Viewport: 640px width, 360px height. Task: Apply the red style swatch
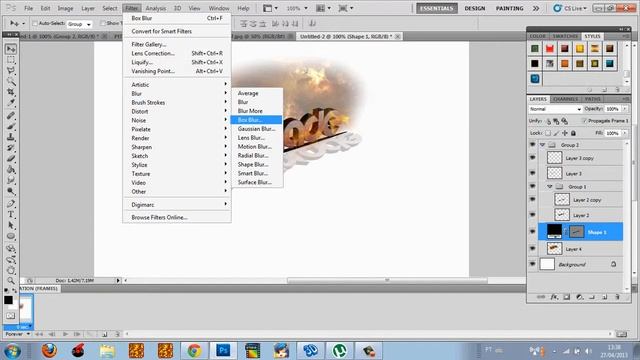click(550, 49)
